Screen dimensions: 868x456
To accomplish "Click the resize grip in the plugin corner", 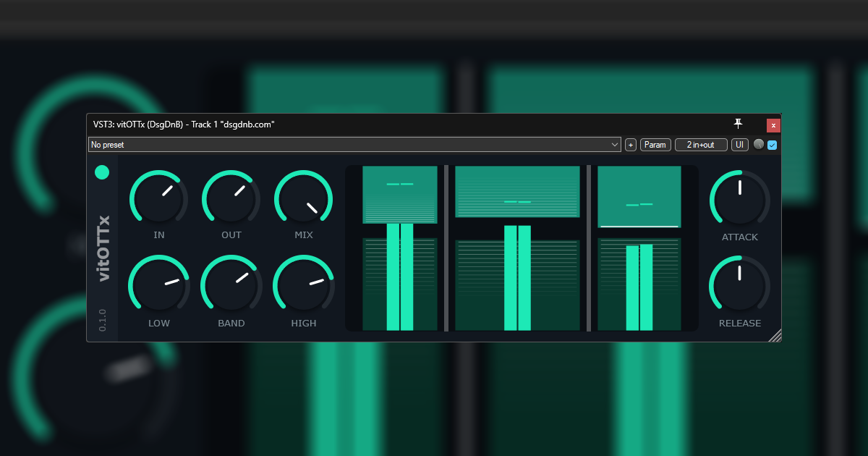I will [x=775, y=334].
